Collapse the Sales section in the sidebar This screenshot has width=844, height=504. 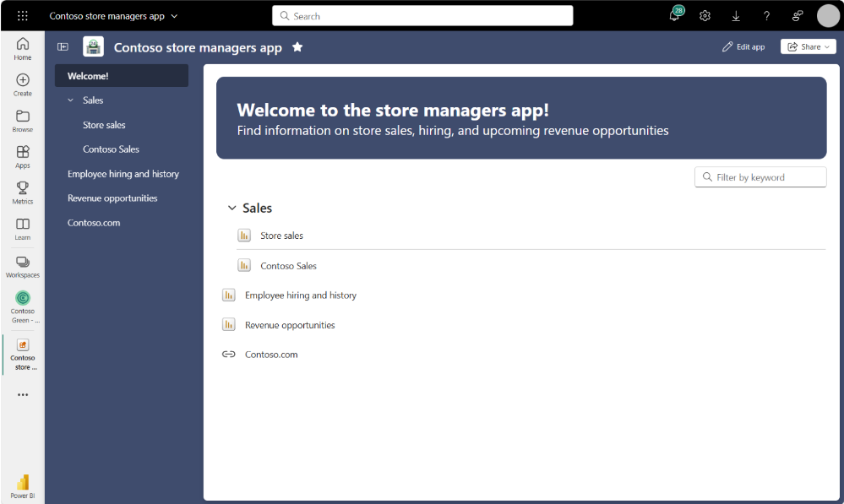tap(72, 100)
